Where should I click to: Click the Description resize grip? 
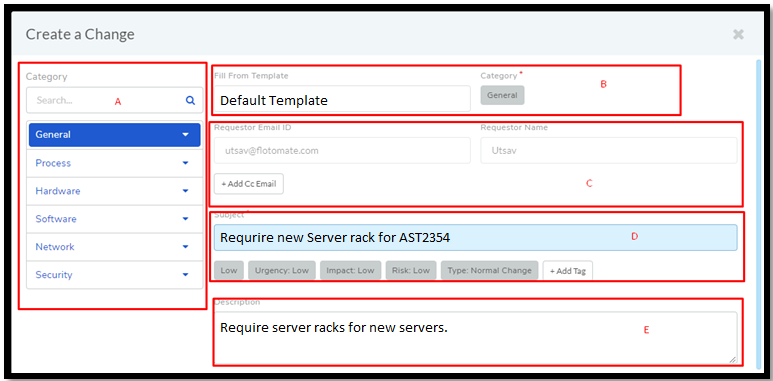pyautogui.click(x=733, y=360)
